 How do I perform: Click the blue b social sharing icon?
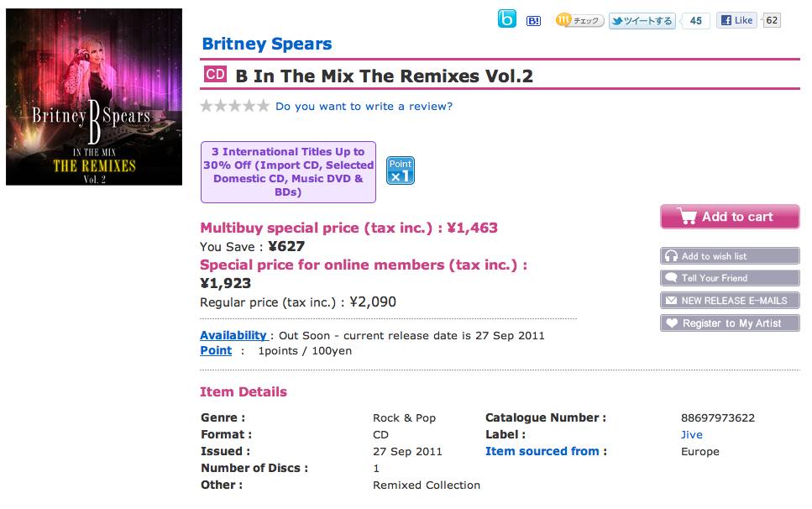[x=506, y=20]
